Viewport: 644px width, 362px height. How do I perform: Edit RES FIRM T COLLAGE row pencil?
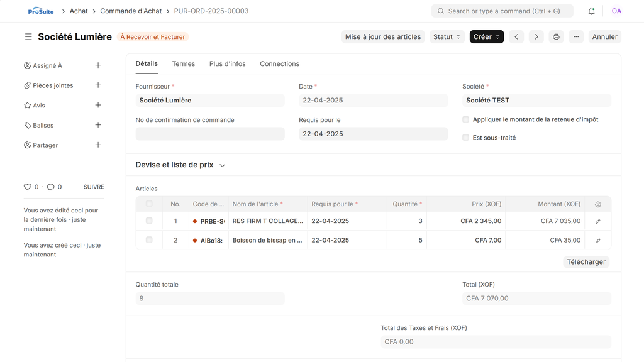[x=598, y=221]
